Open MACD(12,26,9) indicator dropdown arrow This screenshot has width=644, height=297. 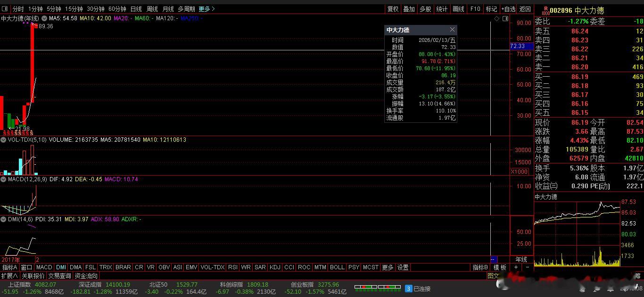click(x=3, y=179)
